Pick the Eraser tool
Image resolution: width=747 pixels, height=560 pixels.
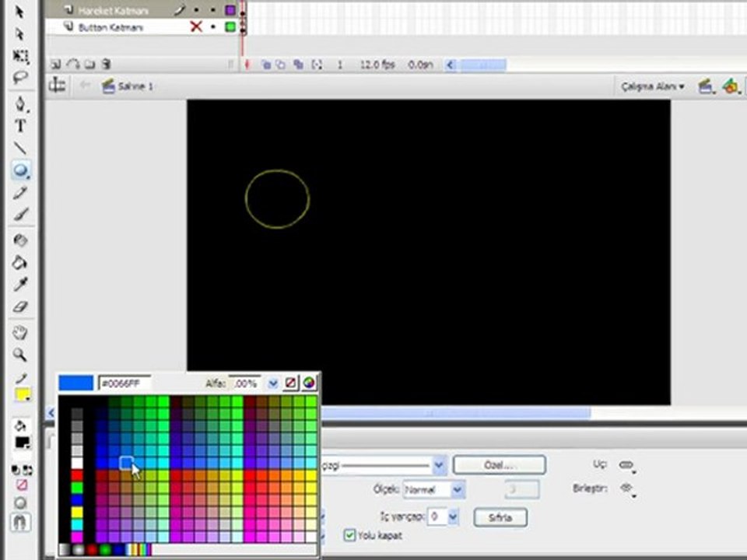point(20,307)
